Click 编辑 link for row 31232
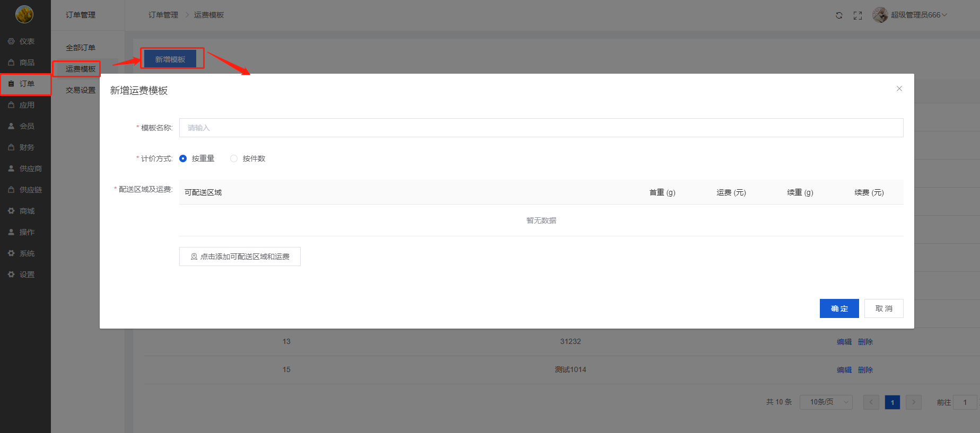The height and width of the screenshot is (433, 980). (x=844, y=342)
